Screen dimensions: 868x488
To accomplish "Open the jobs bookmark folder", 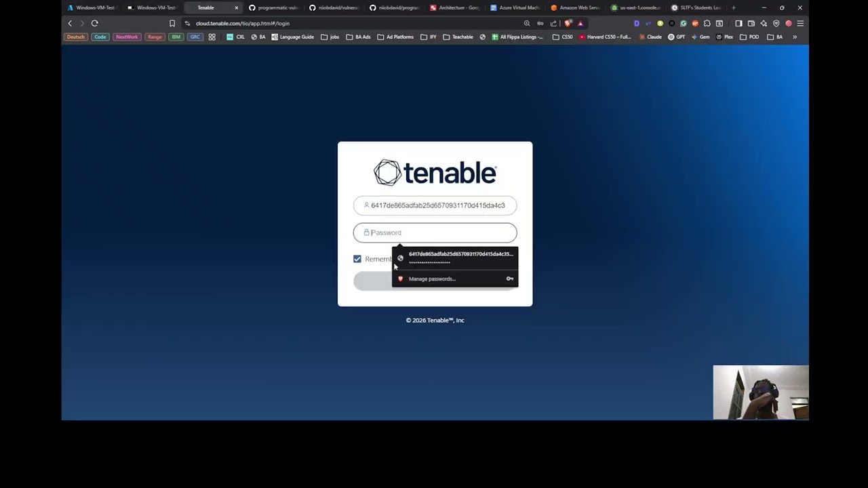I will pos(330,37).
